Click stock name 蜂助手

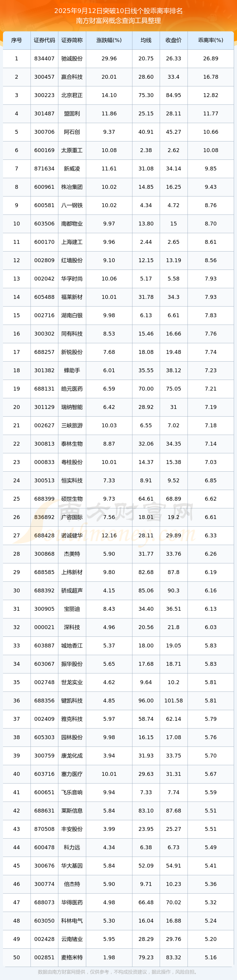[x=72, y=370]
